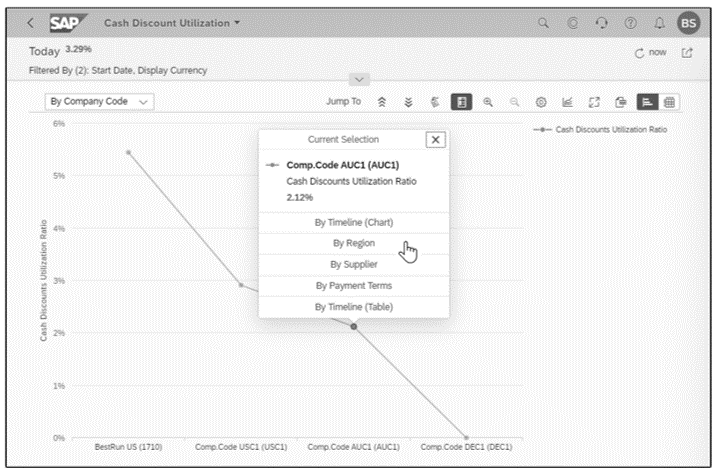Go back using the header back arrow
Viewport: 716px width, 473px height.
[x=31, y=23]
